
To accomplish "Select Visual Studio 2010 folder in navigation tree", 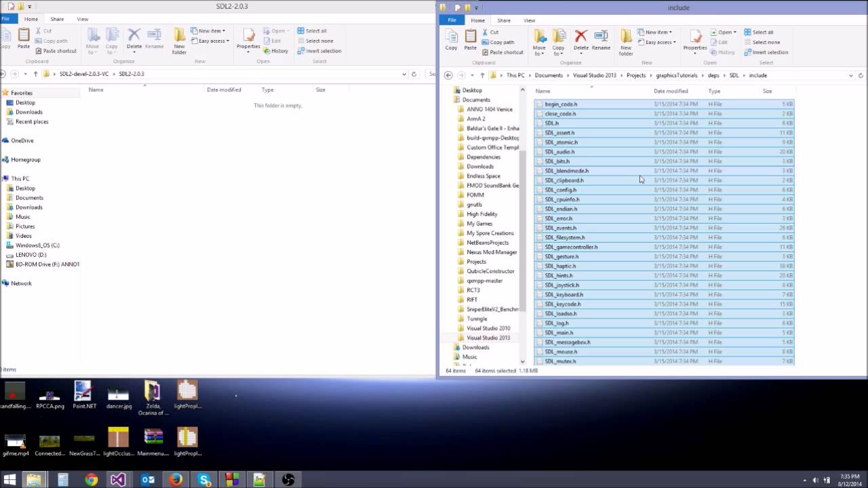I will click(x=488, y=328).
